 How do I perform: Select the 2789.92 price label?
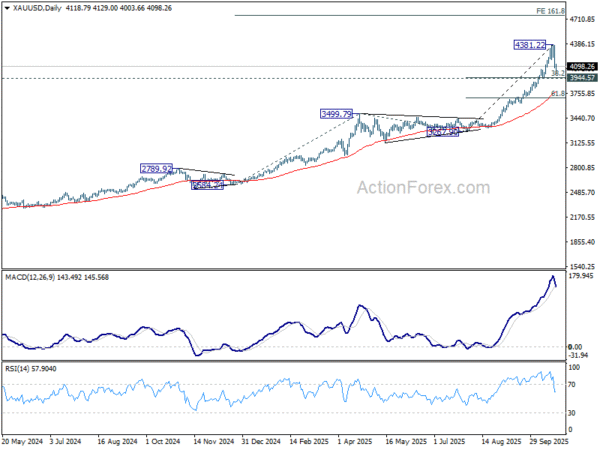(x=156, y=169)
